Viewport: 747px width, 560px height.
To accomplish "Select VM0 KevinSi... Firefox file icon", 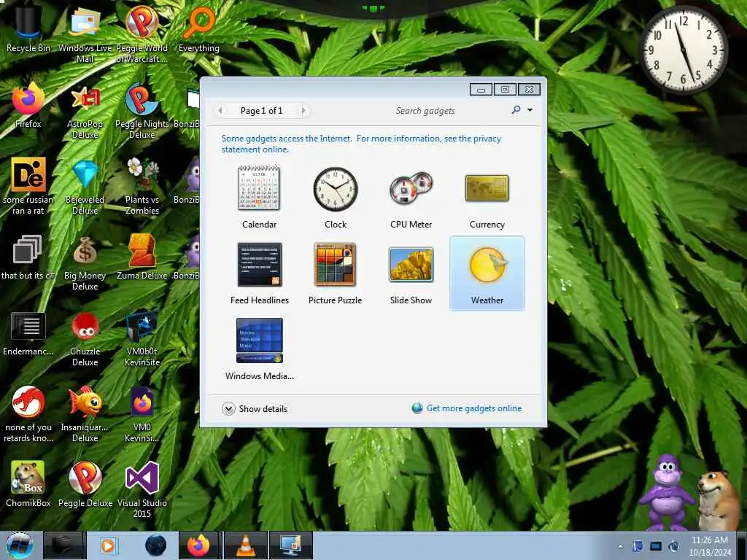I will click(142, 414).
